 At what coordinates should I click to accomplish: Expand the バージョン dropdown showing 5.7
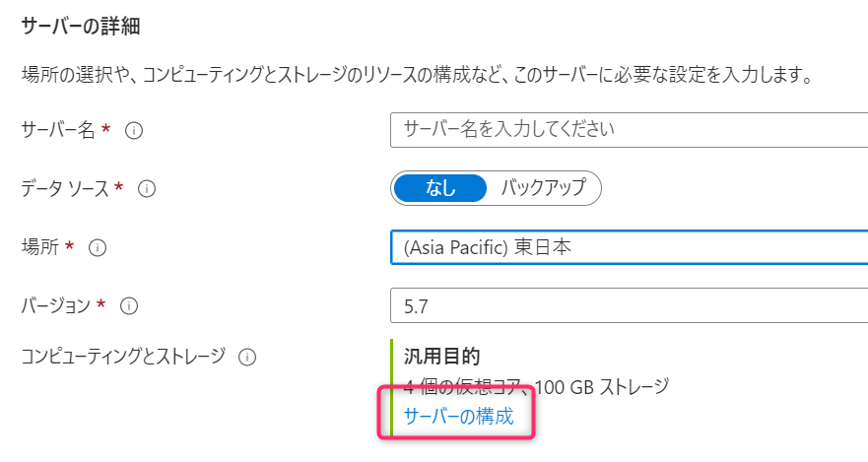pos(629,305)
